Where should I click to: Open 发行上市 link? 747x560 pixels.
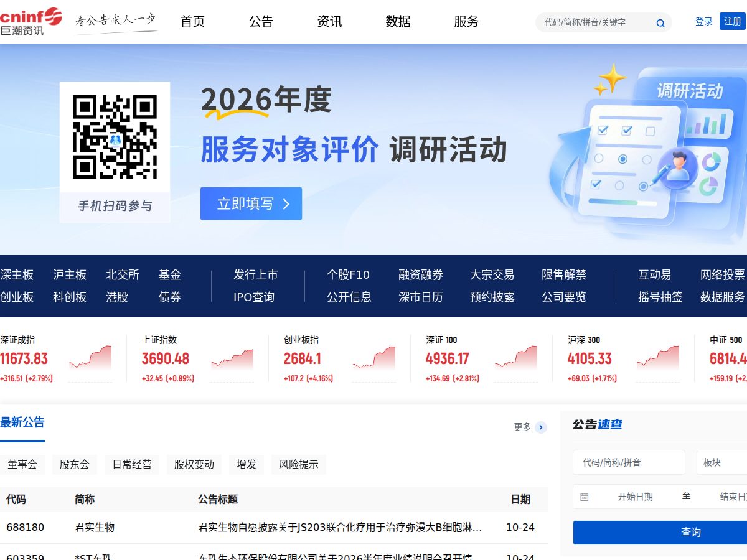tap(256, 274)
